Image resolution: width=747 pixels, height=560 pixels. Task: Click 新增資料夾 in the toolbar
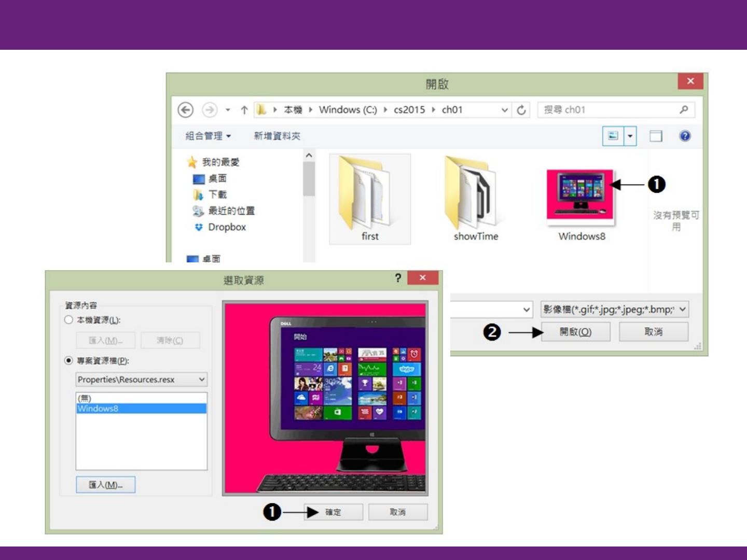[276, 136]
